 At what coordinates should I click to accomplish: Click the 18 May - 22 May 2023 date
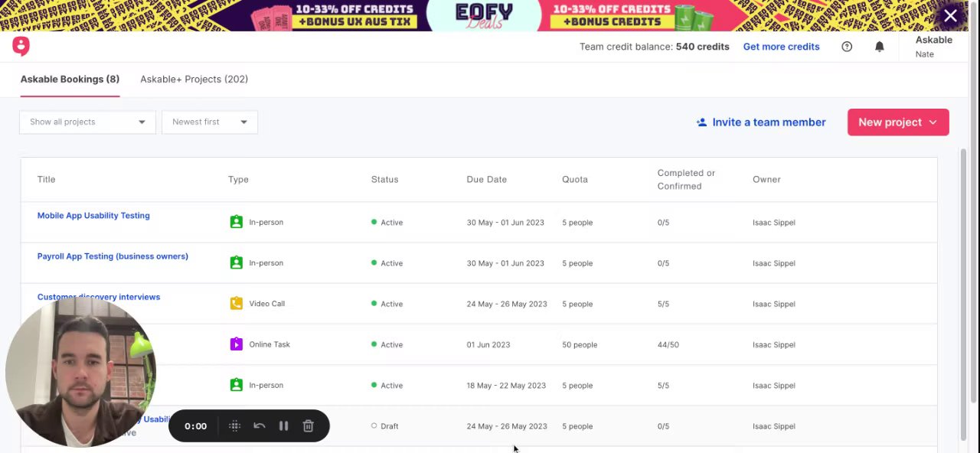click(506, 385)
